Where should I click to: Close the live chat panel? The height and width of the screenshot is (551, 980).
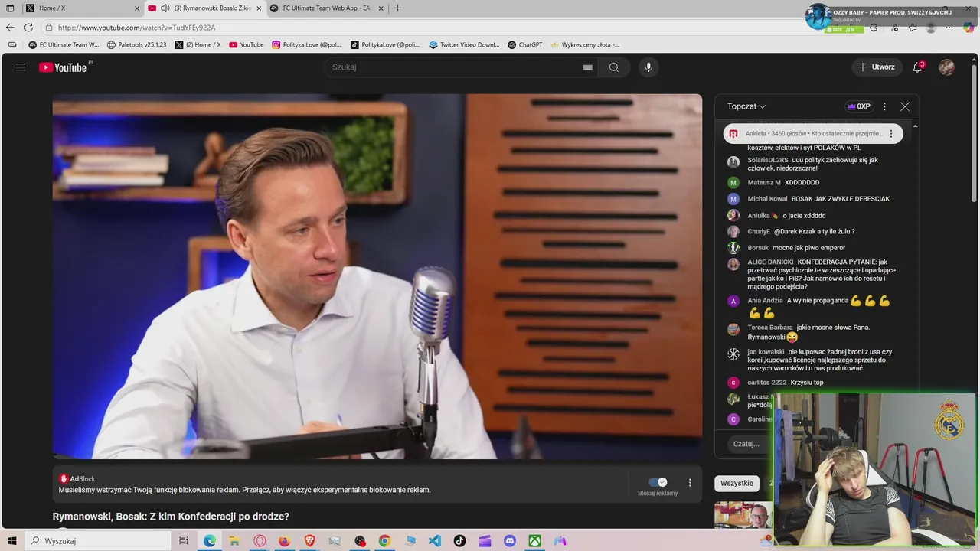tap(905, 106)
